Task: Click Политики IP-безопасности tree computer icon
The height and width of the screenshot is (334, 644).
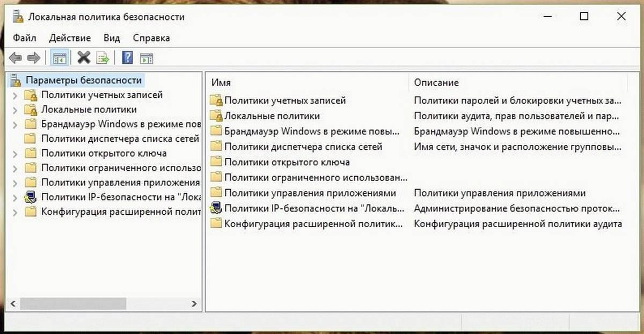Action: tap(31, 197)
